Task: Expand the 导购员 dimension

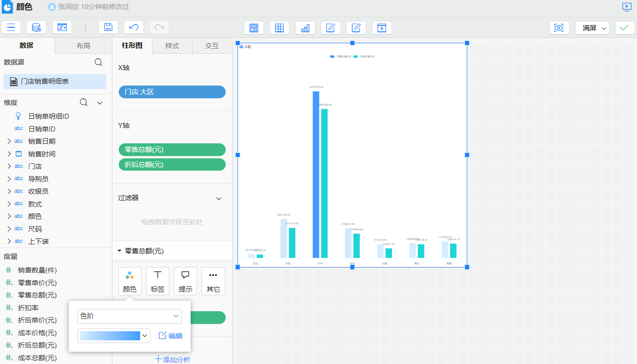Action: (x=9, y=179)
